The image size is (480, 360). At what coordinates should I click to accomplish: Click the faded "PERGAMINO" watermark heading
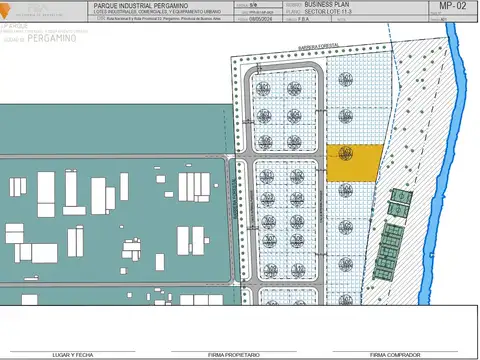point(52,38)
